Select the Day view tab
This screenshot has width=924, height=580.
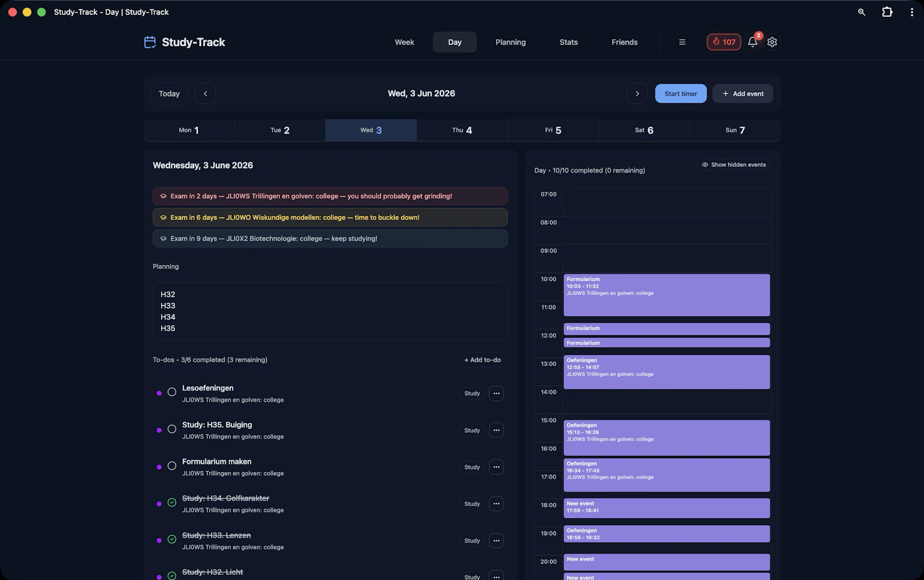(454, 42)
